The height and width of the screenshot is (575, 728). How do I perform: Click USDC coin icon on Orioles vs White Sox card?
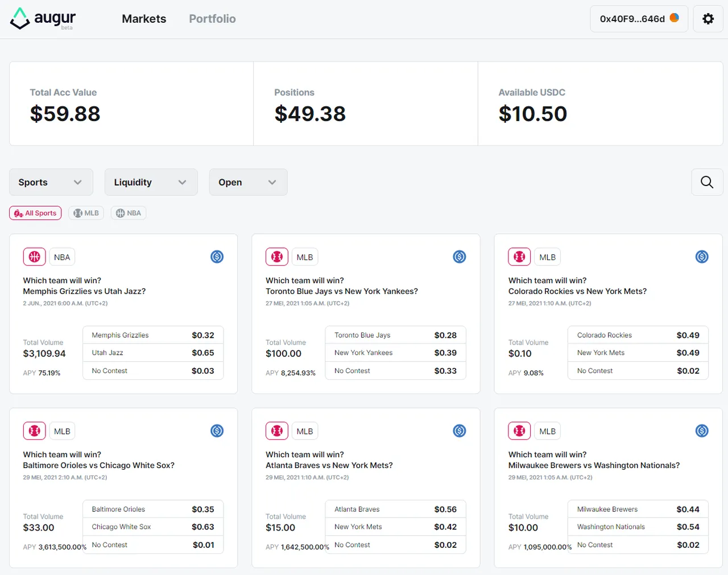[x=217, y=431]
